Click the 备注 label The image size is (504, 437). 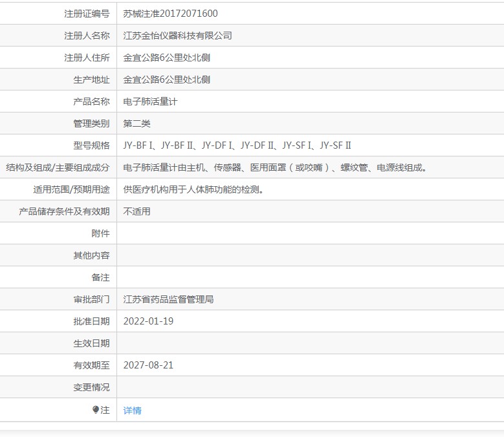[x=101, y=277]
